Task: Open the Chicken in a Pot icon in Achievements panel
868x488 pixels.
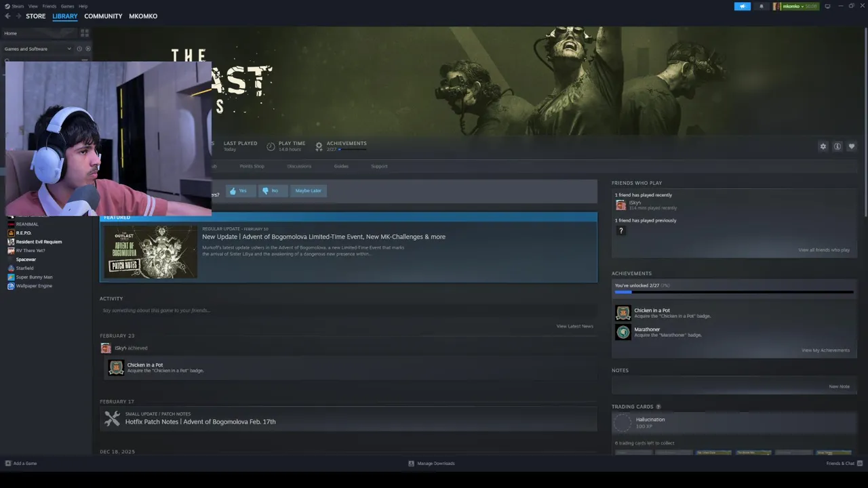Action: [623, 313]
